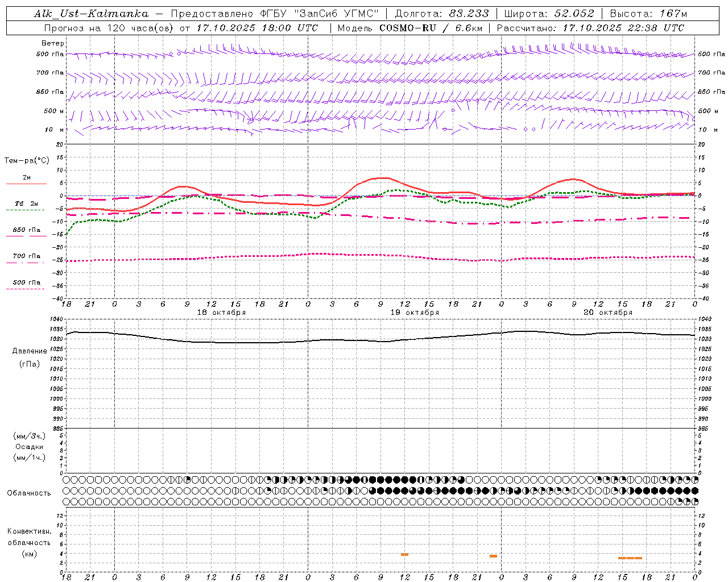This screenshot has height=582, width=728.
Task: Click the (мм/3ч.) precipitation unit label
Action: click(30, 436)
